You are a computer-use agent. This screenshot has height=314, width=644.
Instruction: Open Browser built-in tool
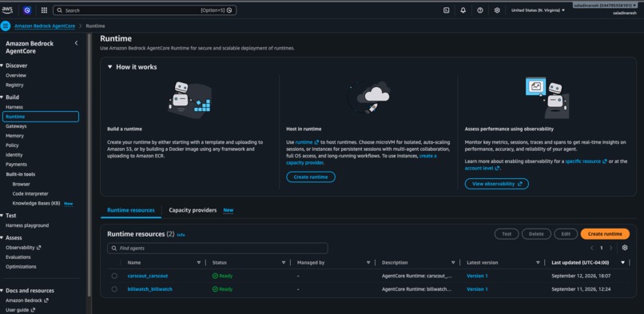21,185
